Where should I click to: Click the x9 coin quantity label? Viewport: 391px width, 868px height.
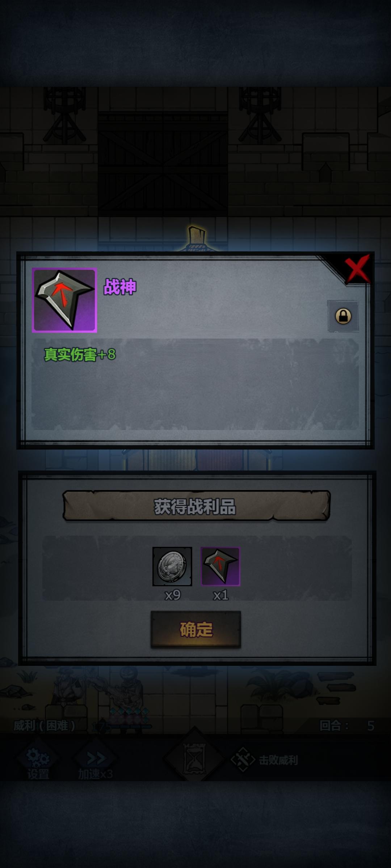click(x=173, y=595)
